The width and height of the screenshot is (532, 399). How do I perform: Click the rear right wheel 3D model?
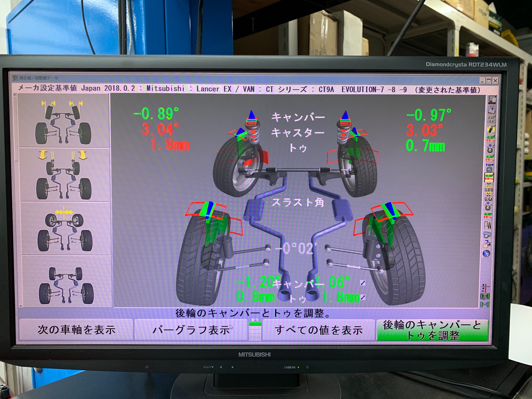pos(394,257)
